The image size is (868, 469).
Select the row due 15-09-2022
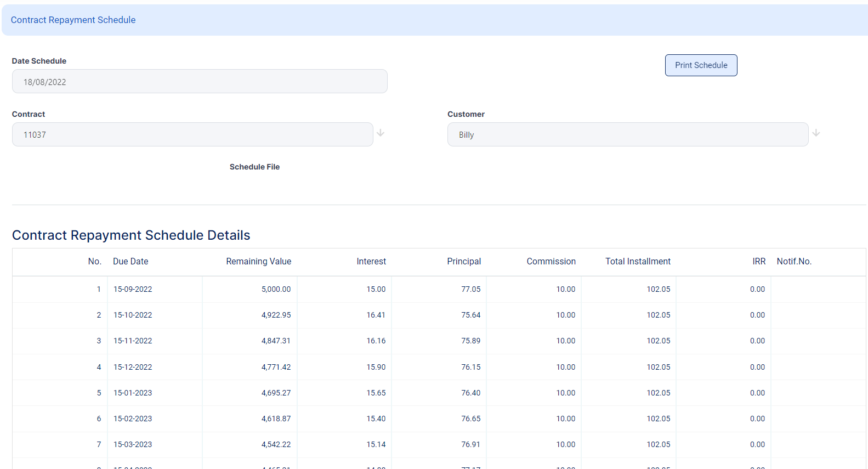133,290
